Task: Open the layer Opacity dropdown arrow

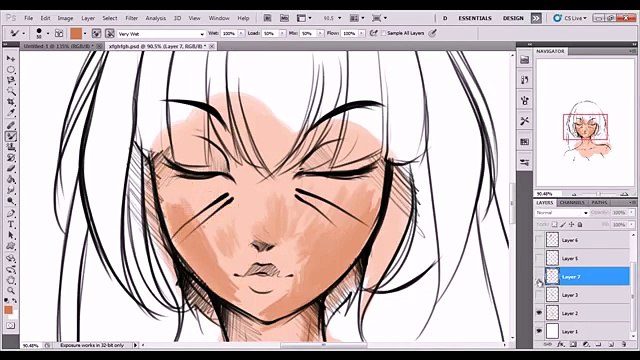Action: tap(631, 213)
